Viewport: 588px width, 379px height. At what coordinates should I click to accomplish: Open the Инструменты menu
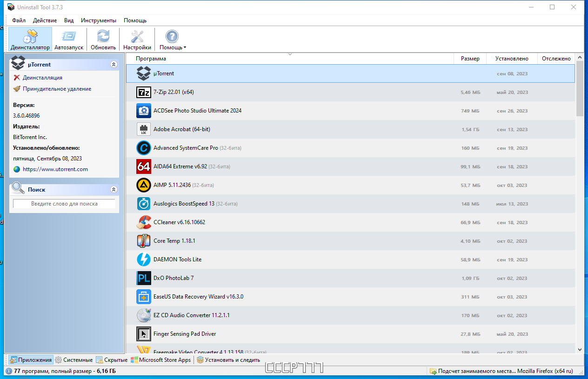pos(100,20)
